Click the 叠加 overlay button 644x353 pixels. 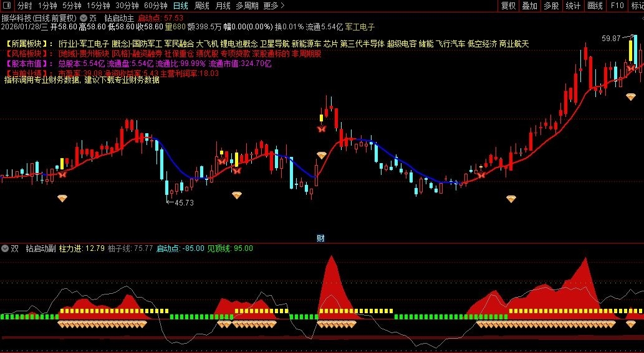(x=530, y=6)
